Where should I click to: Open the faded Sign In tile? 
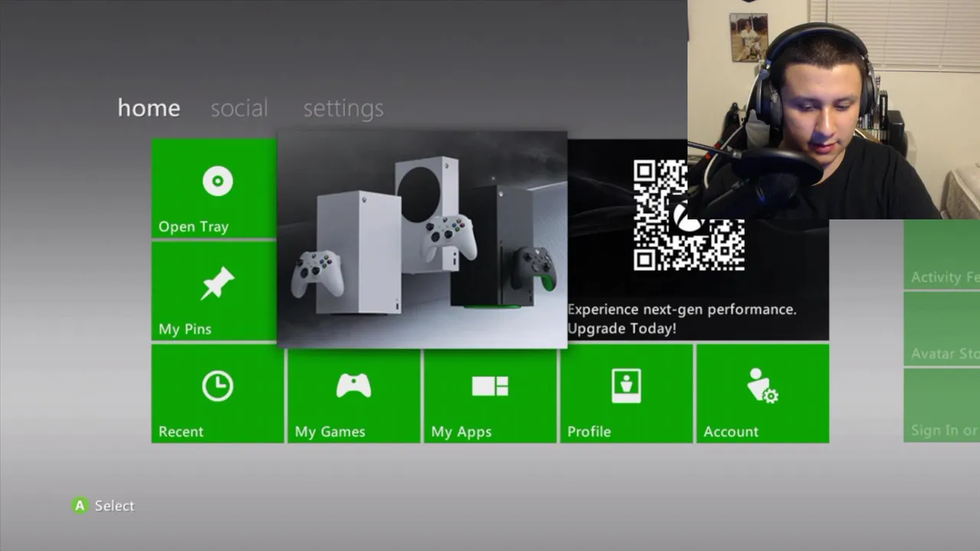coord(942,405)
